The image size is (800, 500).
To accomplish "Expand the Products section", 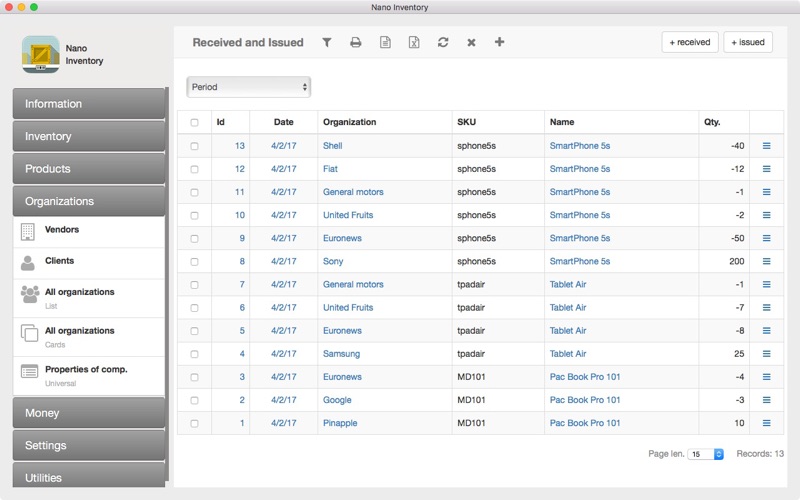I will click(89, 168).
